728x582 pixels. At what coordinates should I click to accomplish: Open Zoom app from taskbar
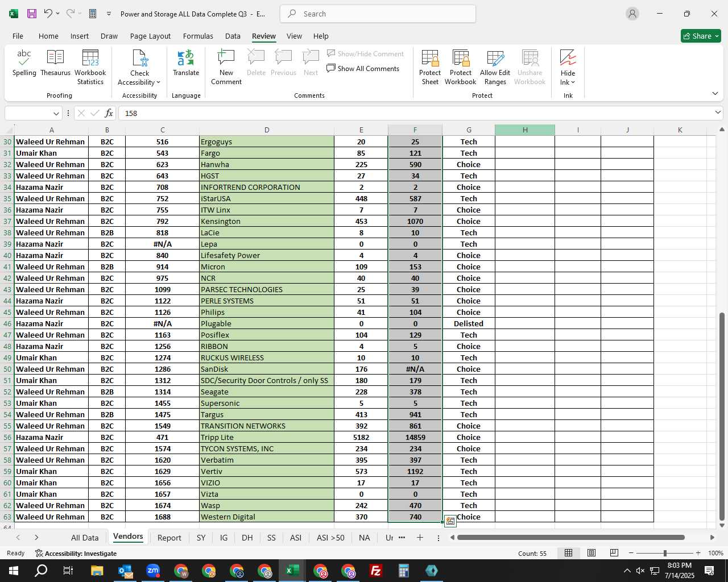click(x=153, y=571)
